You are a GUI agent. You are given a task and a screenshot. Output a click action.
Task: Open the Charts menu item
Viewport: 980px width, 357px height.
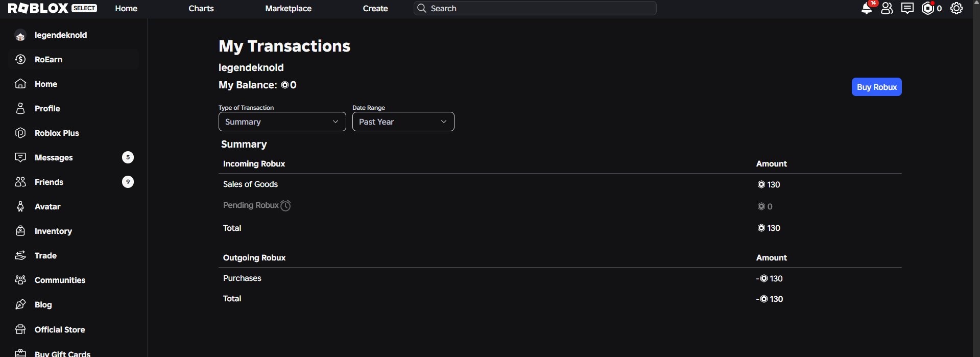[201, 8]
